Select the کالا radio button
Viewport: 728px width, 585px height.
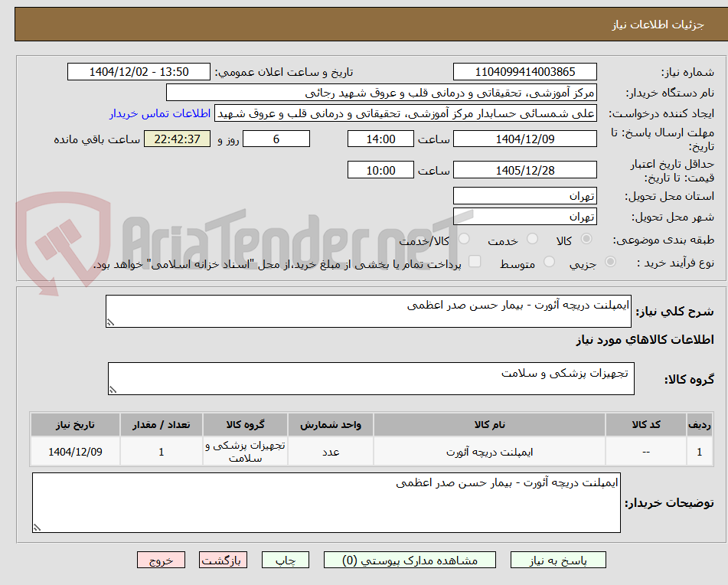[x=586, y=239]
